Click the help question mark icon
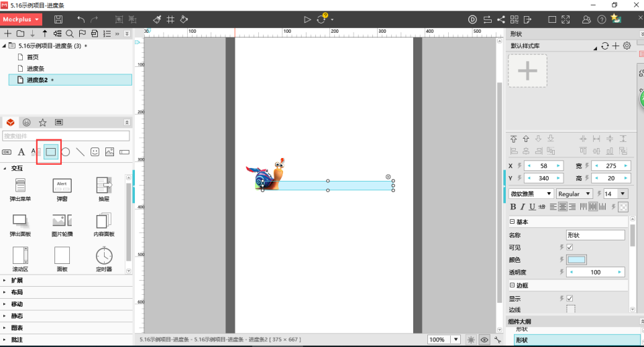 [601, 19]
